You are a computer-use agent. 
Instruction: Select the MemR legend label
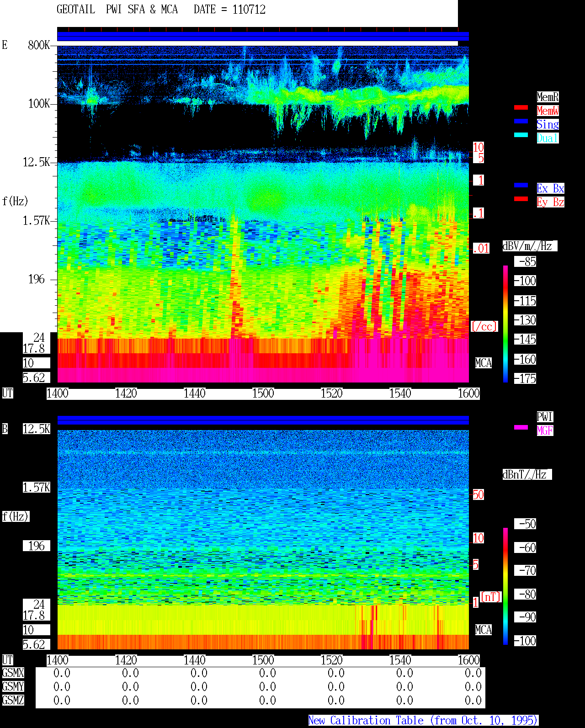[548, 97]
